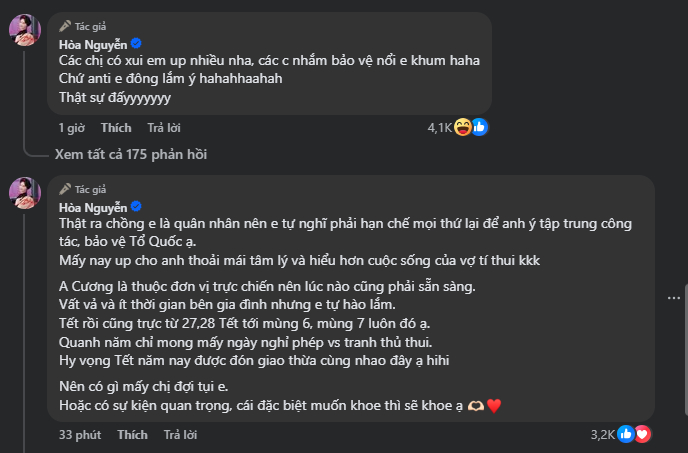
Task: Click the pen icon of the top Tác giả badge
Action: pos(65,24)
